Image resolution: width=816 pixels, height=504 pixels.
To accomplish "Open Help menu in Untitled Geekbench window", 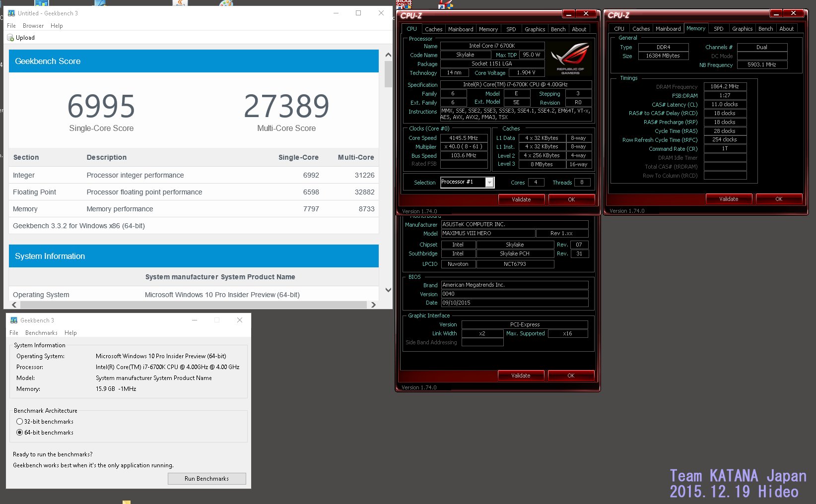I will (57, 26).
